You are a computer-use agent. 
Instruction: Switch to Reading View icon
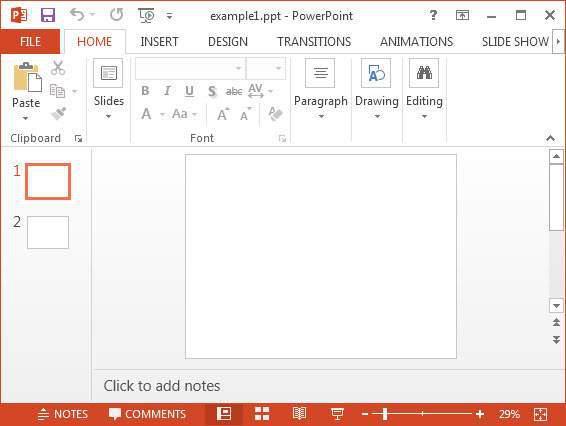pos(299,414)
